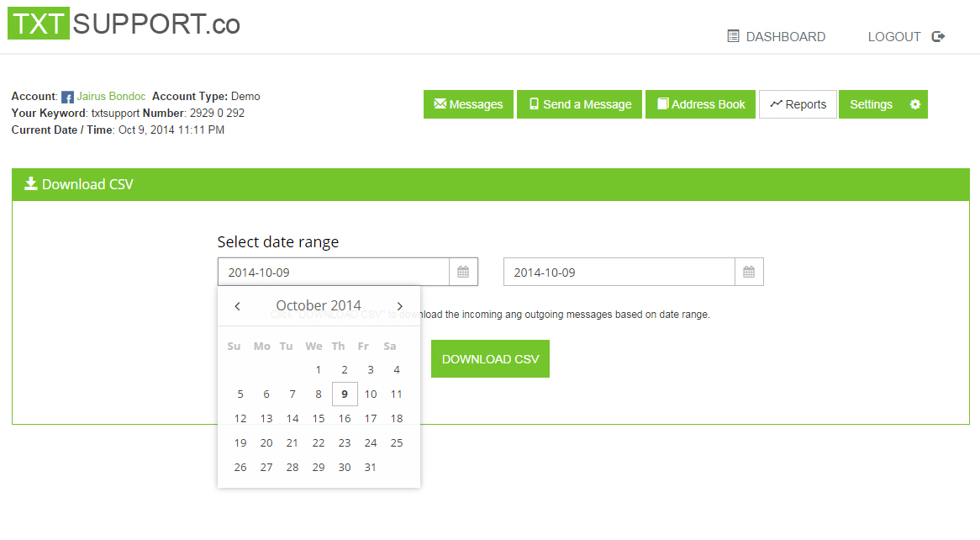The image size is (980, 540).
Task: Open the October 2014 month selector
Action: 319,306
